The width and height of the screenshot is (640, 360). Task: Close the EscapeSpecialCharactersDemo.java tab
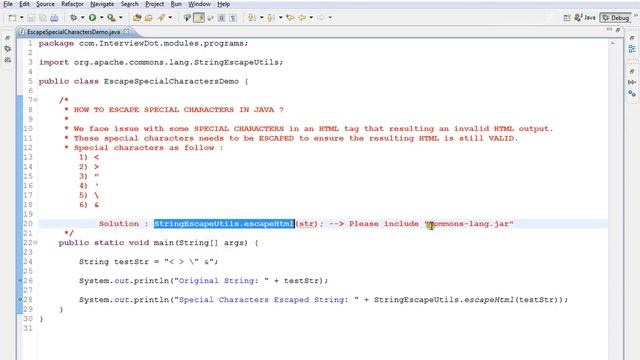pos(127,31)
